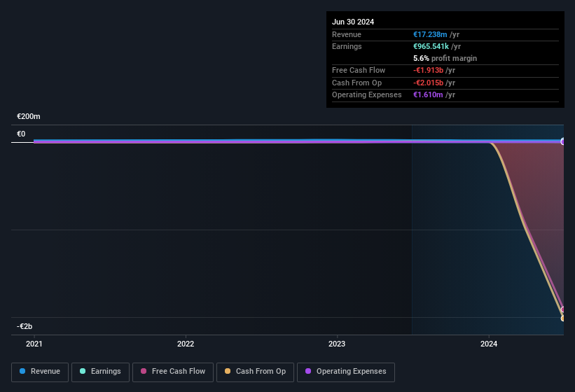Click the 5.6% profit margin text
The image size is (575, 392).
pos(445,58)
